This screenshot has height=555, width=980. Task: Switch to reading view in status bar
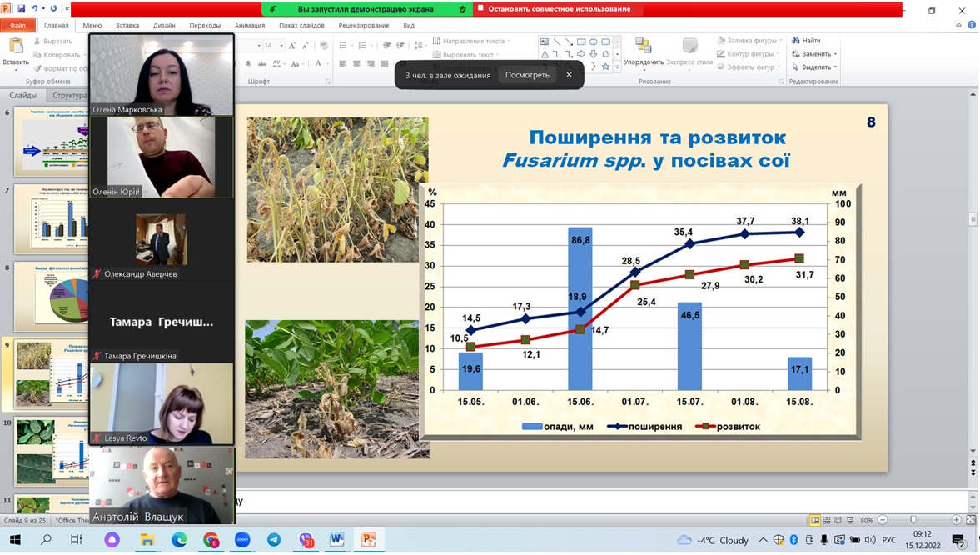pos(838,520)
